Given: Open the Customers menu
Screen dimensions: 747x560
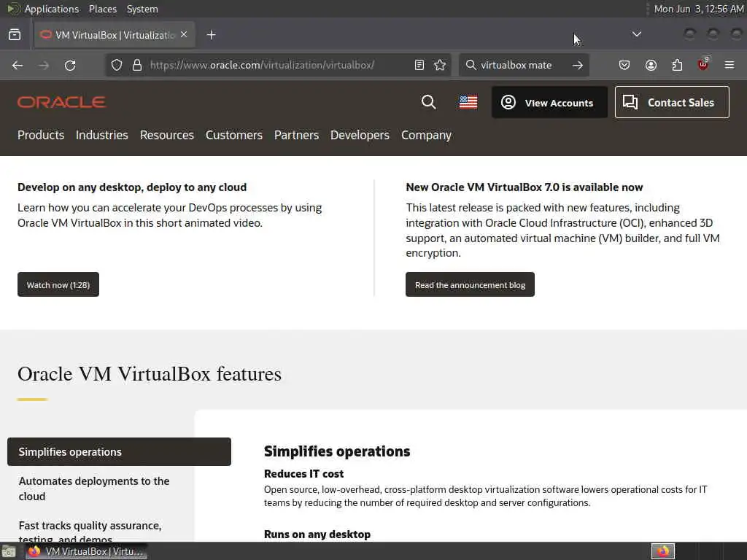Looking at the screenshot, I should 234,135.
